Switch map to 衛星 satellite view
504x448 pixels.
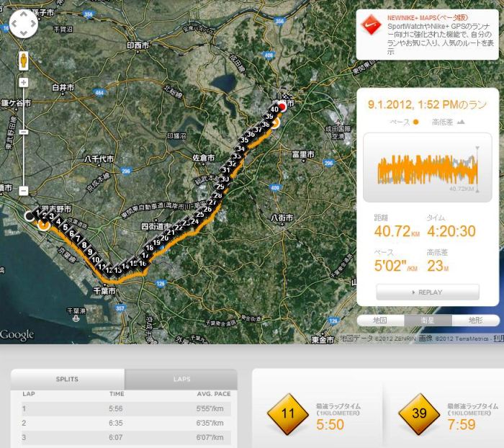click(x=428, y=320)
